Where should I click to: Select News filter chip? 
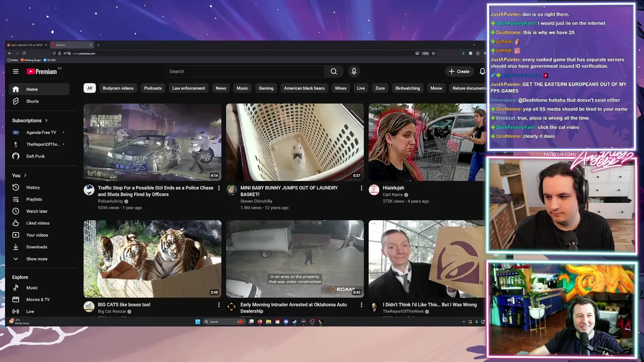point(221,88)
